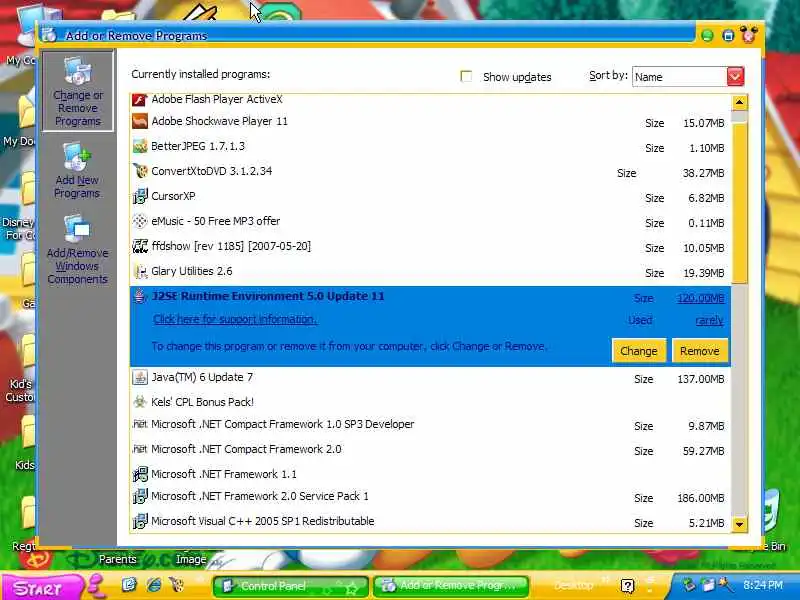This screenshot has width=800, height=600.
Task: Select Adobe Shockwave Player 11 entry
Action: (431, 121)
